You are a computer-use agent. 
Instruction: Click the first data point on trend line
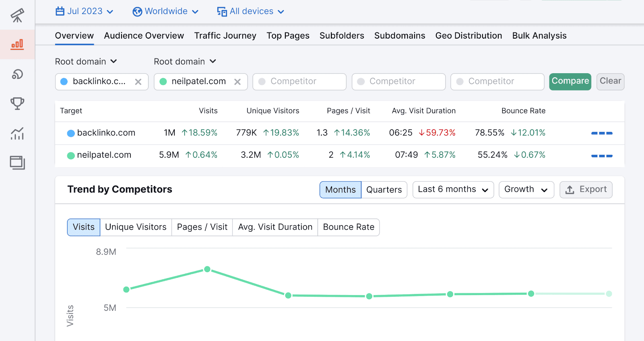126,290
